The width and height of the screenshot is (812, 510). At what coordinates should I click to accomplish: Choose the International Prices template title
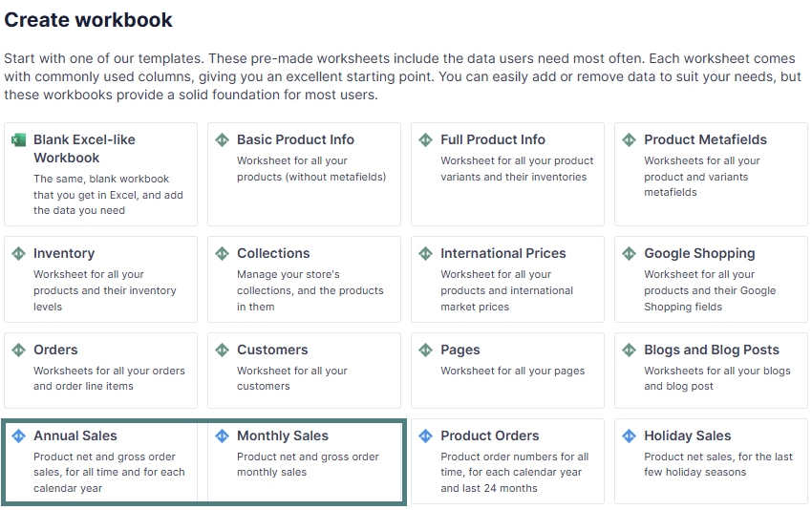pyautogui.click(x=502, y=254)
